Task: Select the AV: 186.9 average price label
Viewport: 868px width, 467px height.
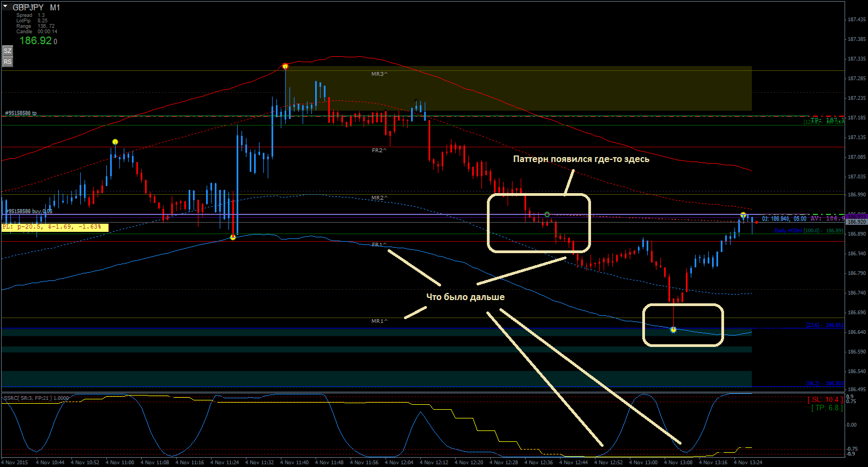Action: click(x=827, y=218)
